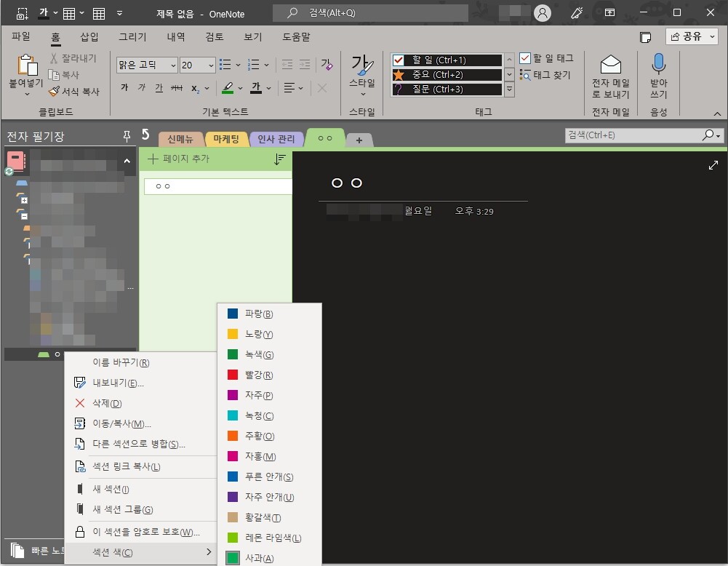Apply bold formatting with 가 button
This screenshot has height=566, width=728.
[x=124, y=87]
